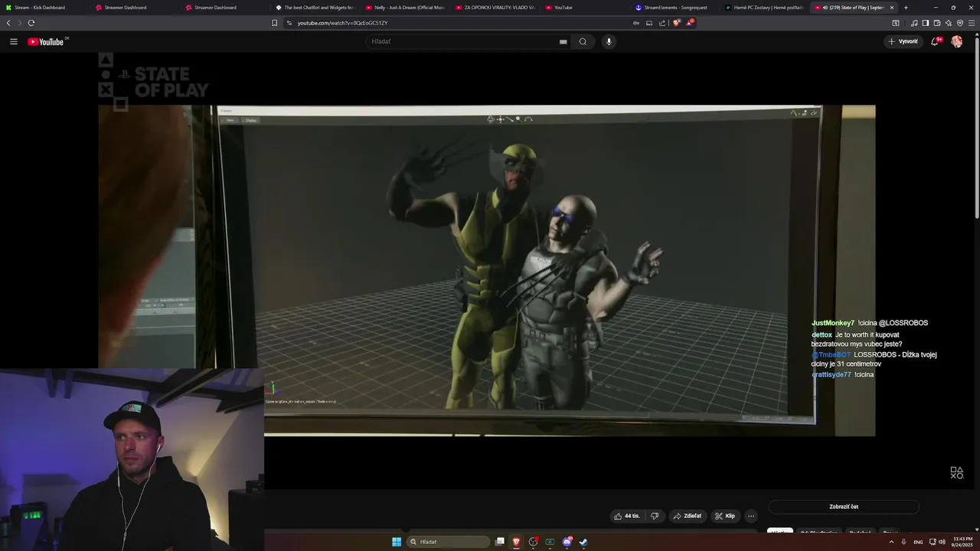Viewport: 980px width, 551px height.
Task: Expand hidden system tray icons chevron
Action: pos(891,542)
